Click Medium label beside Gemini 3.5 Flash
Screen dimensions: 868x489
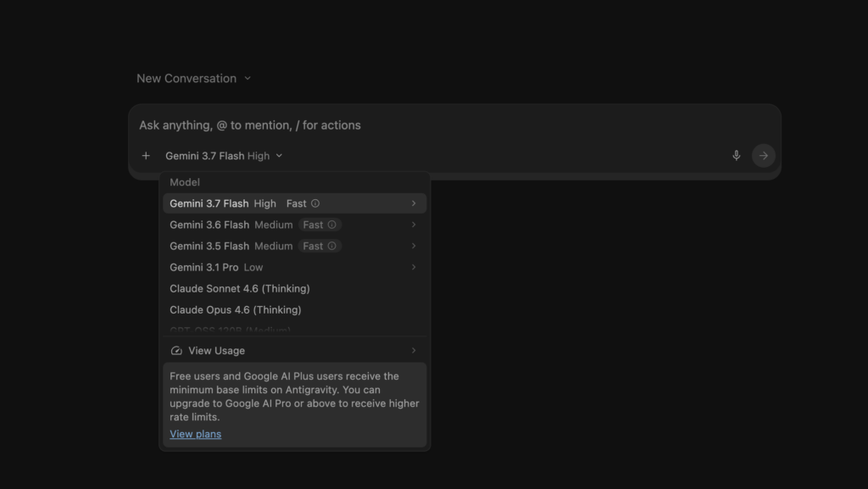tap(274, 246)
